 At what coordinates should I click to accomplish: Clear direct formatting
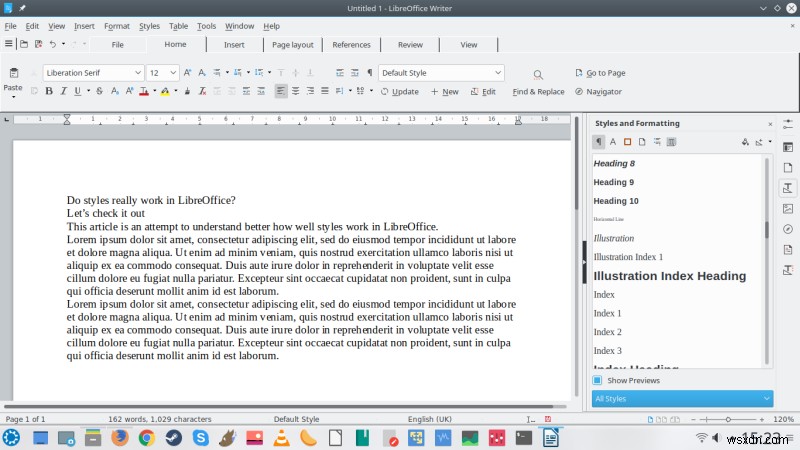coord(202,91)
